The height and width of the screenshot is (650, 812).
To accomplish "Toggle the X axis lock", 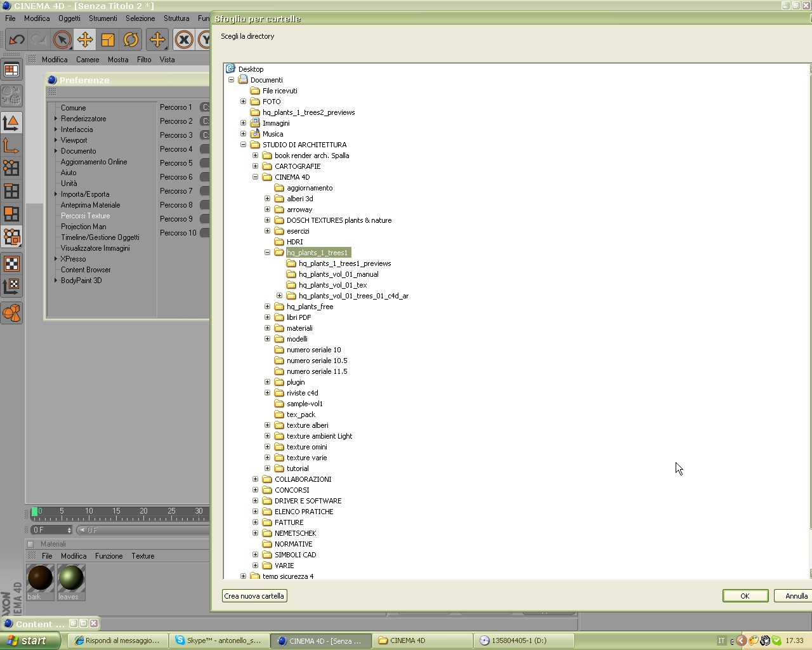I will pos(184,40).
